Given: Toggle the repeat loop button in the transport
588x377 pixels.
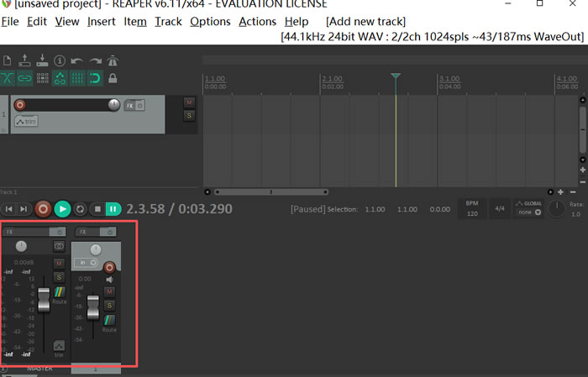Looking at the screenshot, I should pos(81,208).
